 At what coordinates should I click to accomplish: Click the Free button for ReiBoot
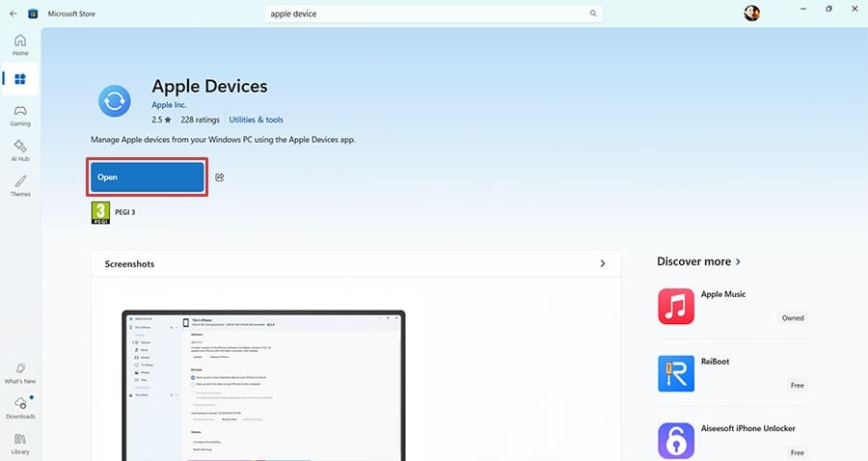click(798, 386)
